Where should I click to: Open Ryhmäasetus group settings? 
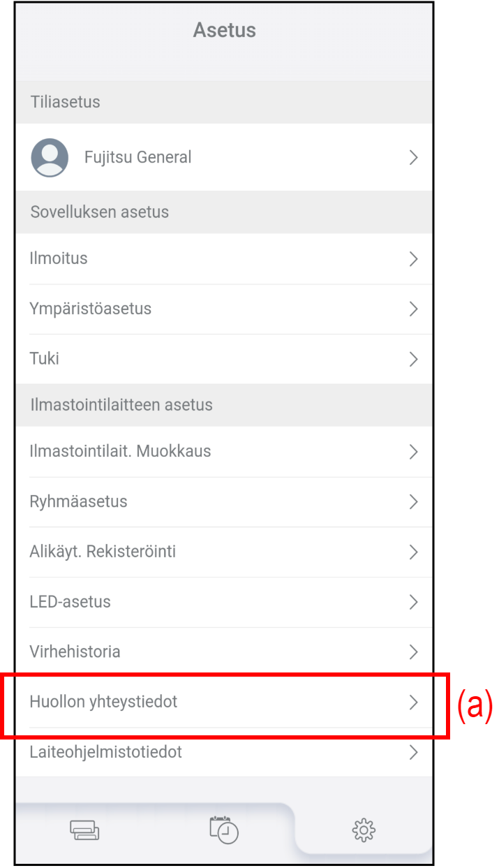(78, 501)
